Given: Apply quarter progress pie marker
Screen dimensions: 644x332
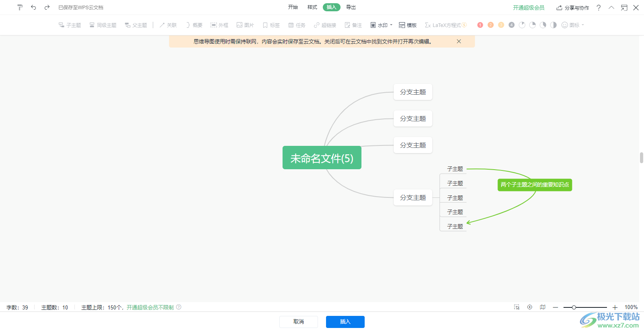Looking at the screenshot, I should tap(533, 25).
